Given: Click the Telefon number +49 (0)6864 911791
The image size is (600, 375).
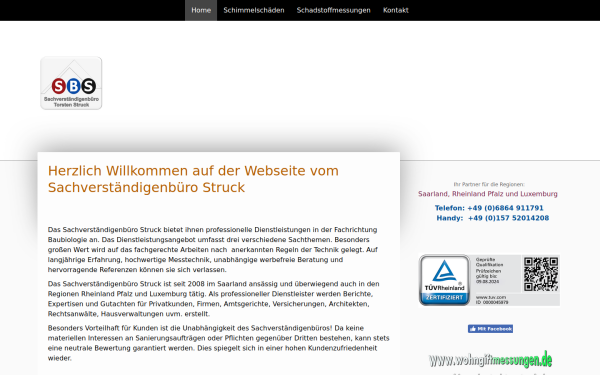Looking at the screenshot, I should [x=489, y=208].
